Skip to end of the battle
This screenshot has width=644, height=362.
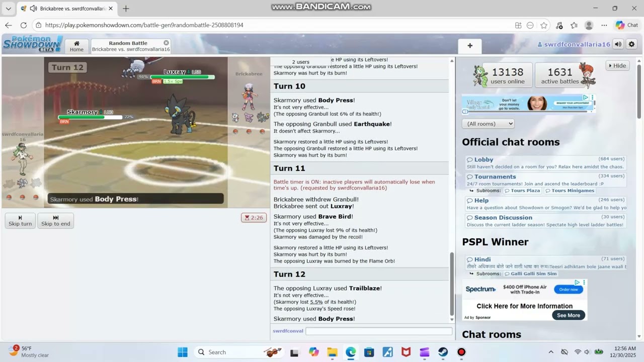point(56,221)
